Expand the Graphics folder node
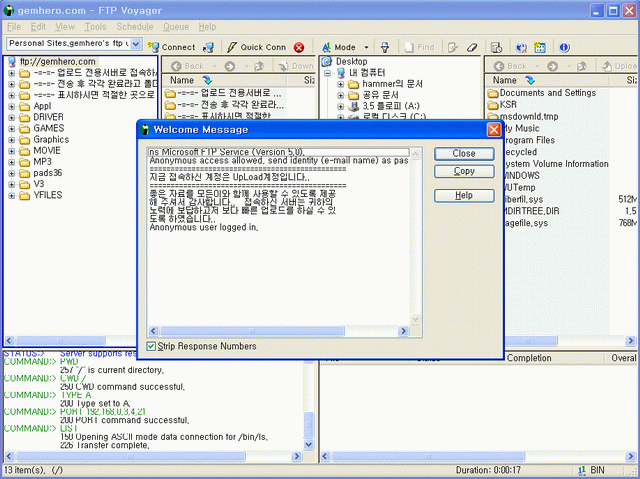 click(x=11, y=140)
